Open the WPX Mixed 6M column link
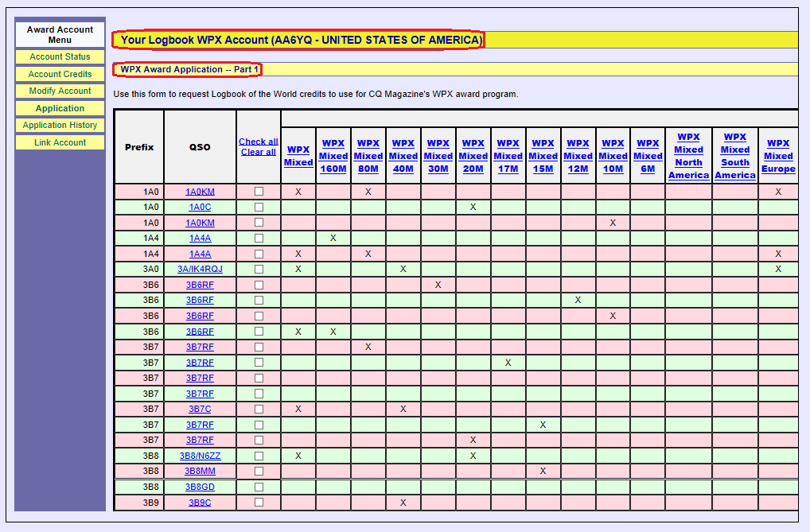810x532 pixels. tap(648, 156)
